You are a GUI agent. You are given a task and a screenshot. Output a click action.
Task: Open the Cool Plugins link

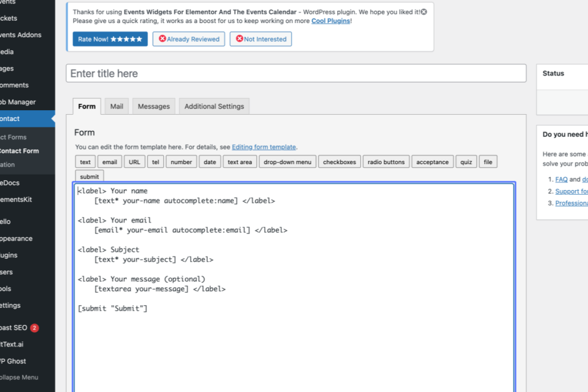click(330, 21)
